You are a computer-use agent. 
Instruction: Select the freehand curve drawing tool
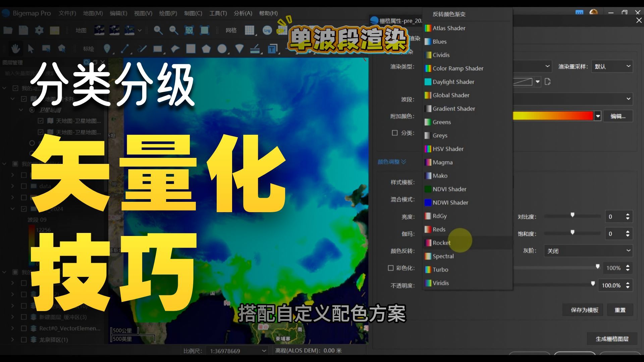coord(142,49)
